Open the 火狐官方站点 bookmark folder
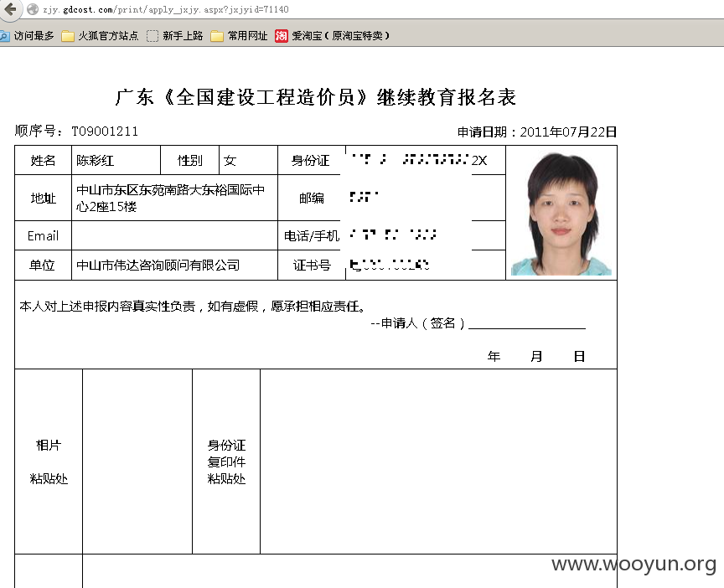This screenshot has width=724, height=588. click(x=101, y=35)
